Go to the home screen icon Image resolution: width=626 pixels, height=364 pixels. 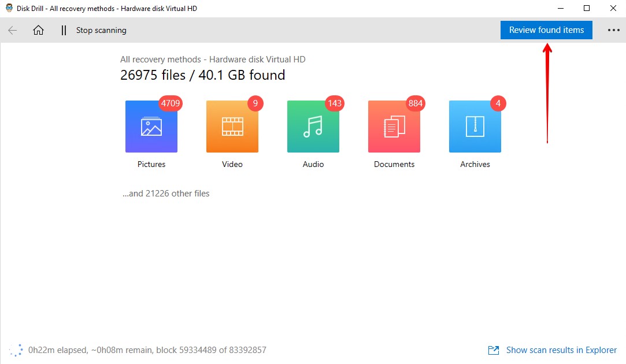click(38, 30)
